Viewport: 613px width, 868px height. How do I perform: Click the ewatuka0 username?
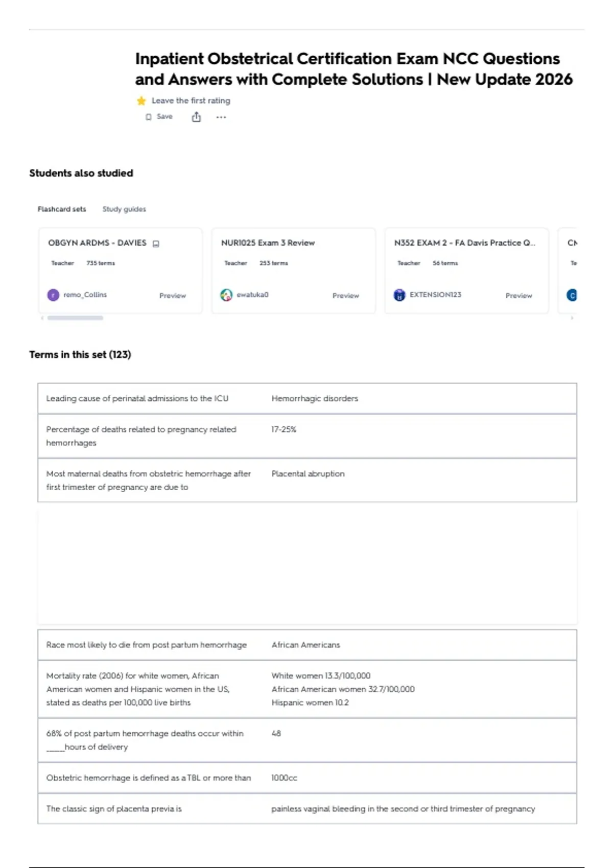[252, 295]
